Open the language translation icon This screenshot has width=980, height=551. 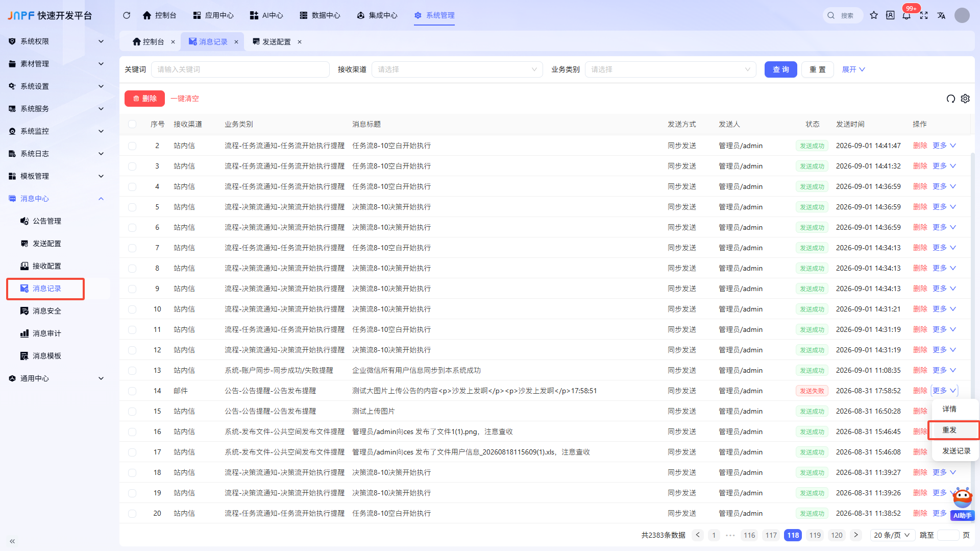tap(941, 15)
